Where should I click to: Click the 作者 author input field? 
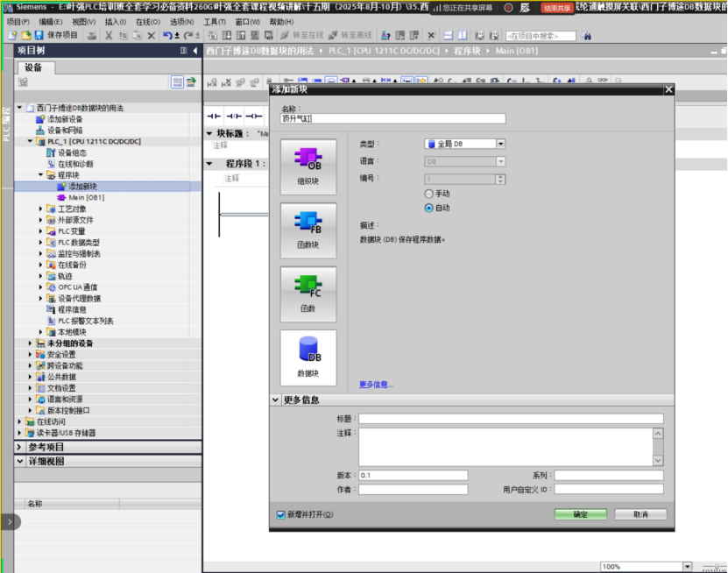413,490
